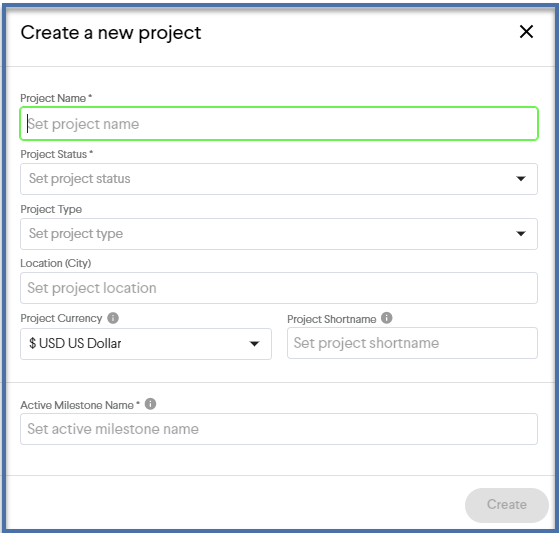
Task: Click the Create button
Action: (x=507, y=505)
